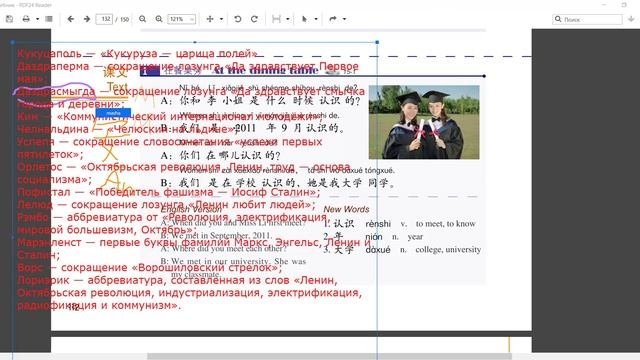This screenshot has height=360, width=640.
Task: Go to the next page arrow
Action: (x=87, y=19)
